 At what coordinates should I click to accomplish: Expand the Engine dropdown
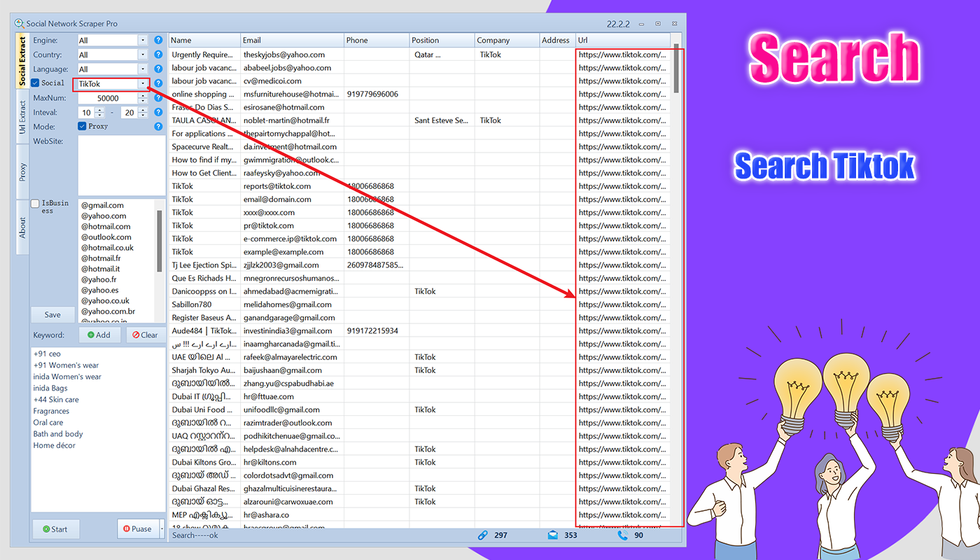(x=143, y=41)
